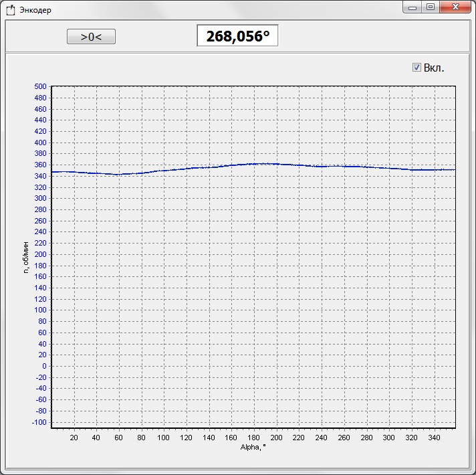The height and width of the screenshot is (475, 476).
Task: Click the blue speed curve on the chart
Action: (253, 165)
